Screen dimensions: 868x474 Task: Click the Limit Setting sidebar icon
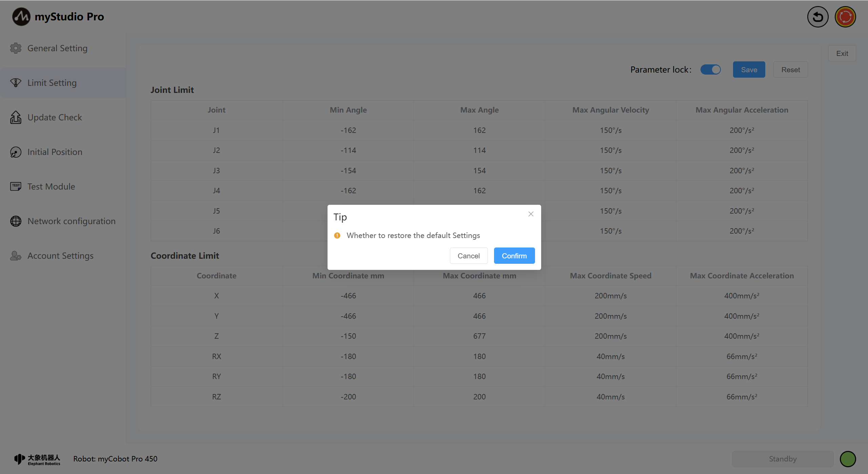tap(16, 83)
